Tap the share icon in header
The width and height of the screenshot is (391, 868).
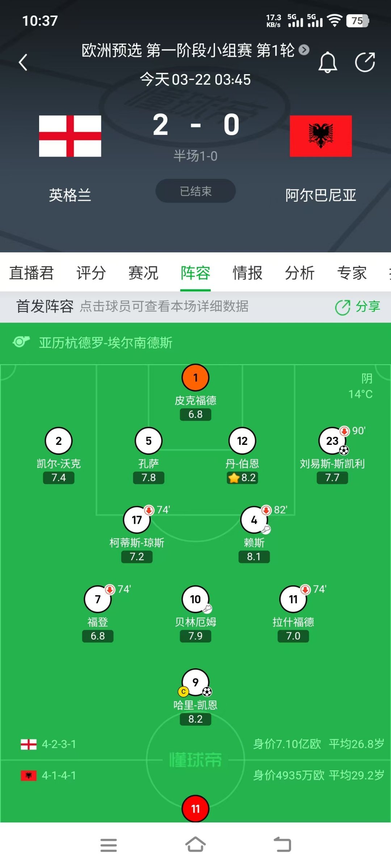click(x=365, y=62)
